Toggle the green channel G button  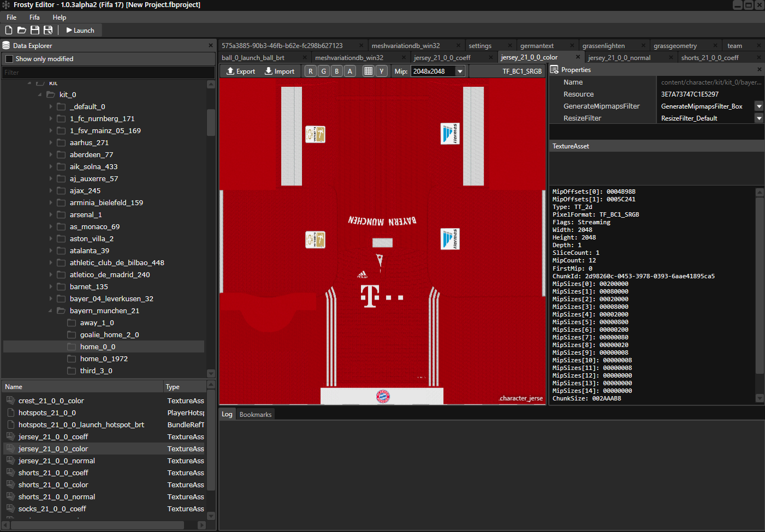[324, 71]
